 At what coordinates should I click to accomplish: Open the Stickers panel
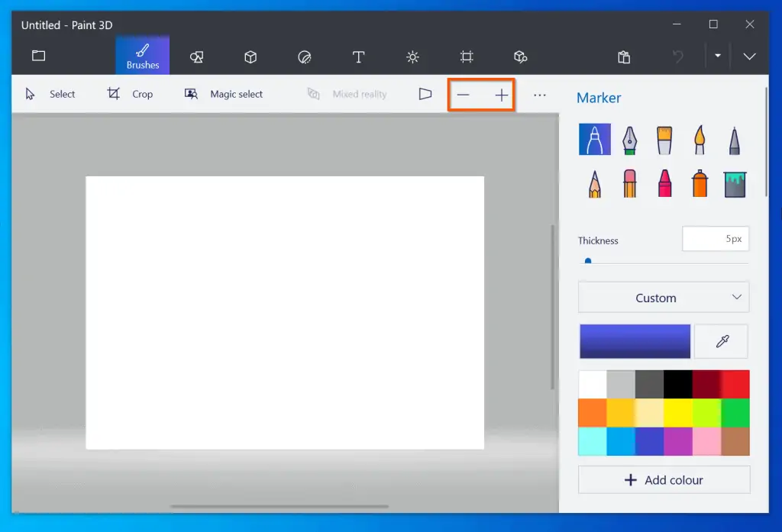[x=304, y=56]
